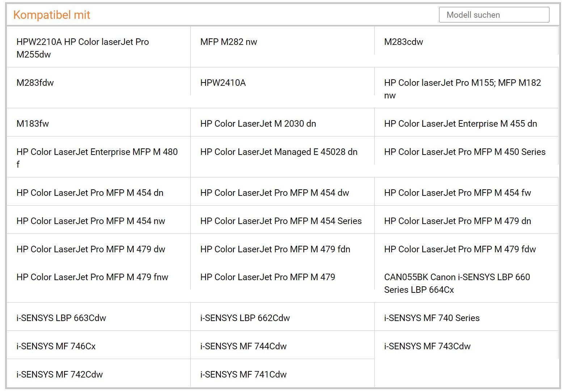Click the 'Kompatibel mit' heading
The width and height of the screenshot is (565, 392).
tap(52, 15)
